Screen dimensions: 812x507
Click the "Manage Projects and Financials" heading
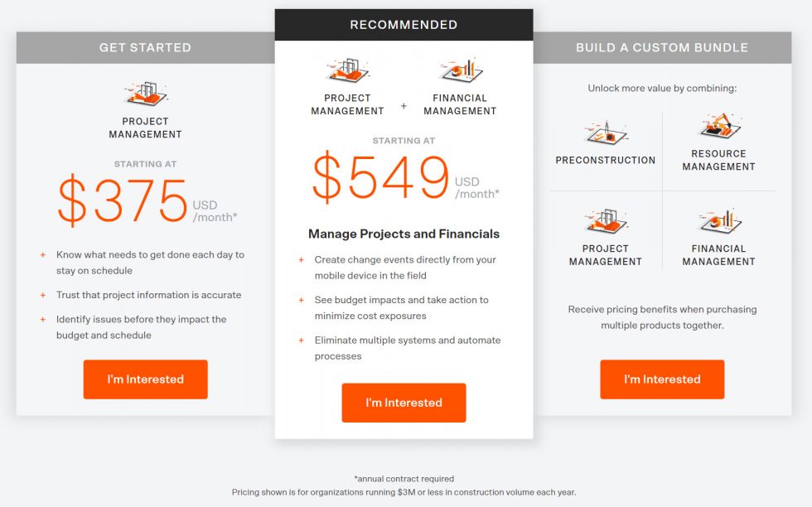click(404, 234)
